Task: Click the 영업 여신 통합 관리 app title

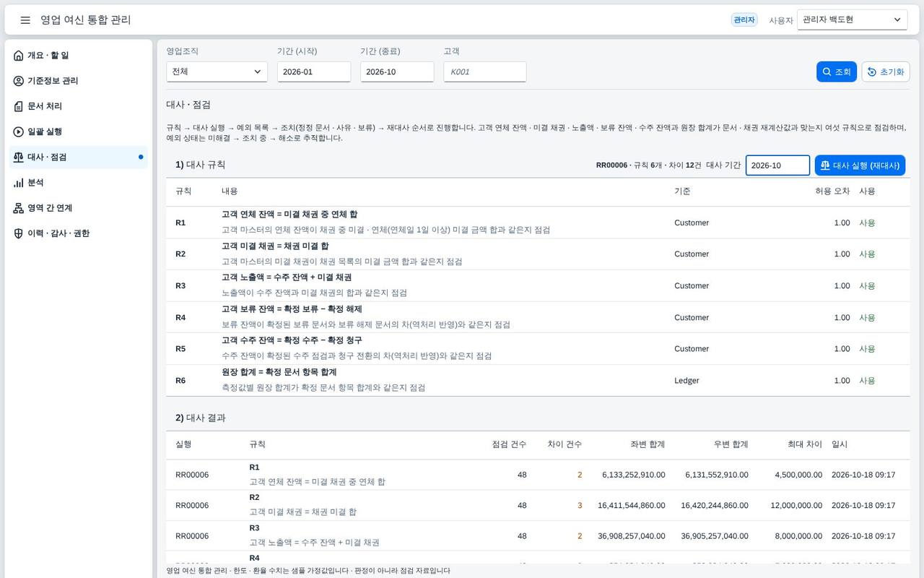Action: (86, 20)
